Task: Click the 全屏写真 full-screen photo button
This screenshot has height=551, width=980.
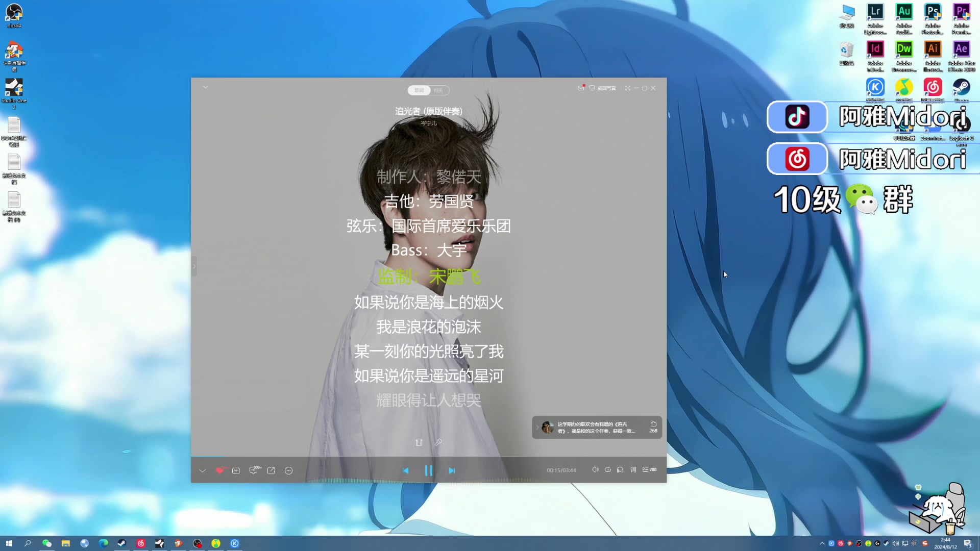Action: click(x=627, y=88)
